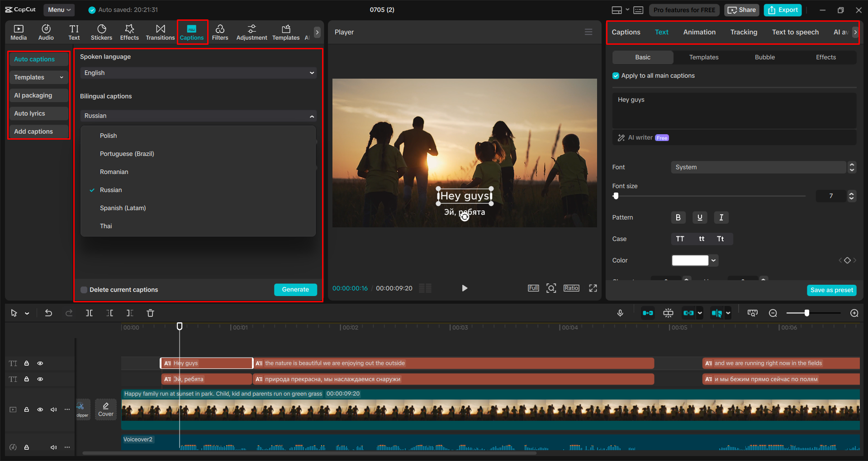Click the auto snapping icon
Viewport: 868px width, 461px height.
(x=668, y=313)
